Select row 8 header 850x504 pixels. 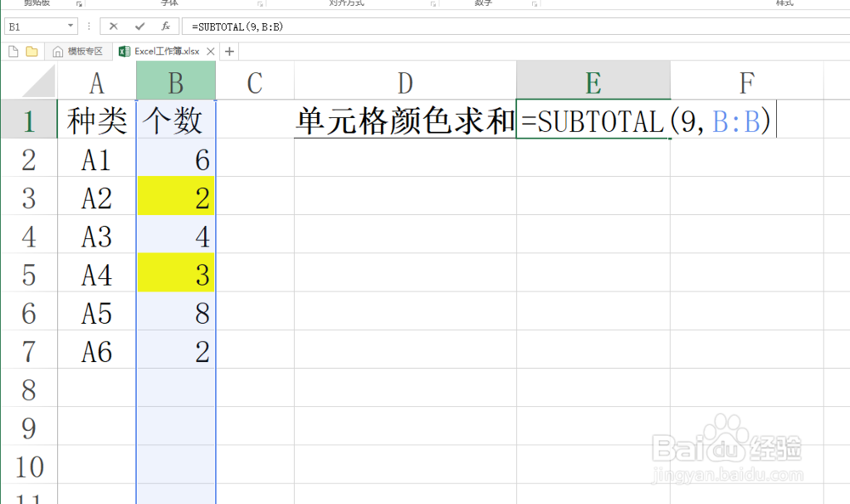pyautogui.click(x=29, y=388)
